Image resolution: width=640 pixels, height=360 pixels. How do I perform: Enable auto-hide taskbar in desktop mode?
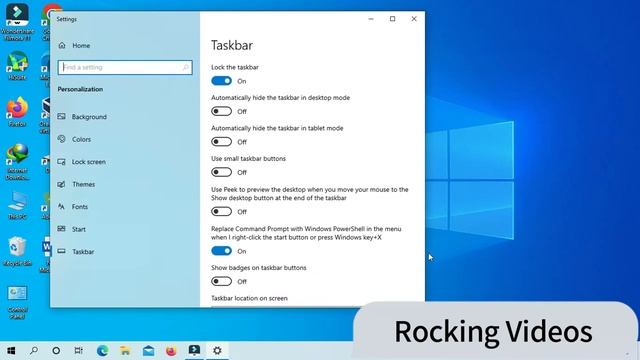point(222,111)
